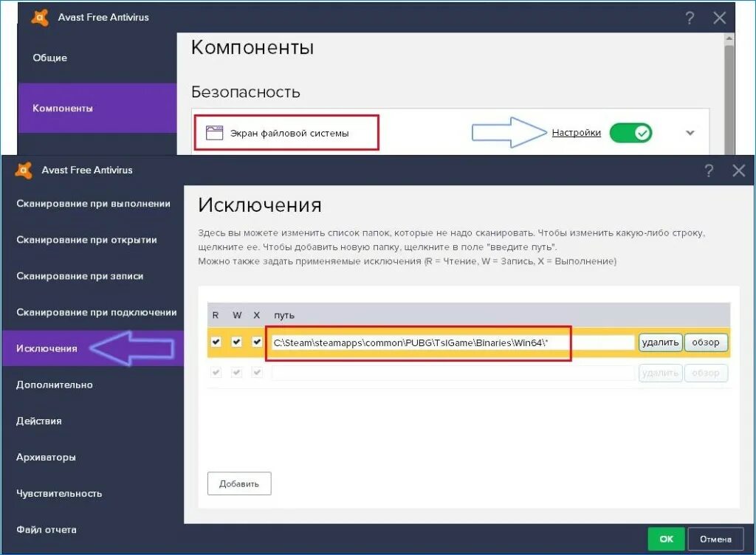Click Экран файловой системы label
This screenshot has width=756, height=555.
(289, 134)
